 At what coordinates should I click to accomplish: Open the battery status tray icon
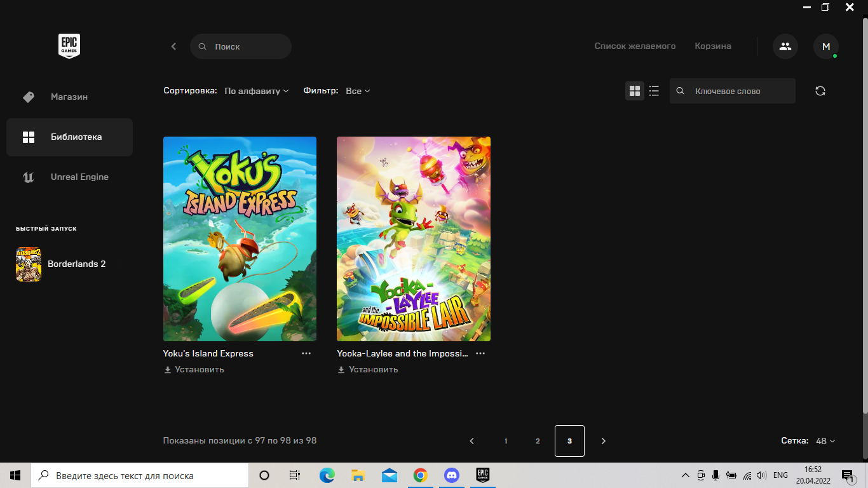pos(731,475)
